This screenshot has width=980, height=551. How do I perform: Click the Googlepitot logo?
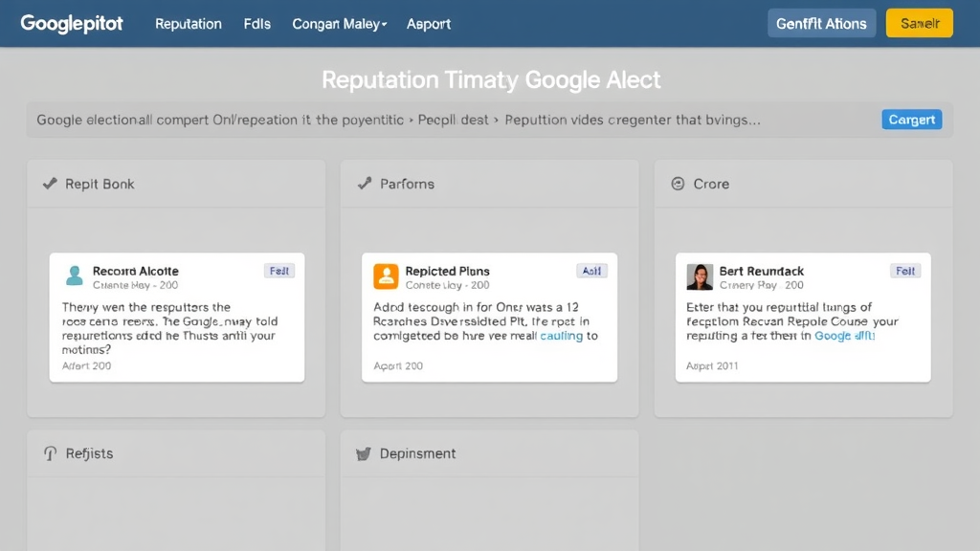pos(72,24)
